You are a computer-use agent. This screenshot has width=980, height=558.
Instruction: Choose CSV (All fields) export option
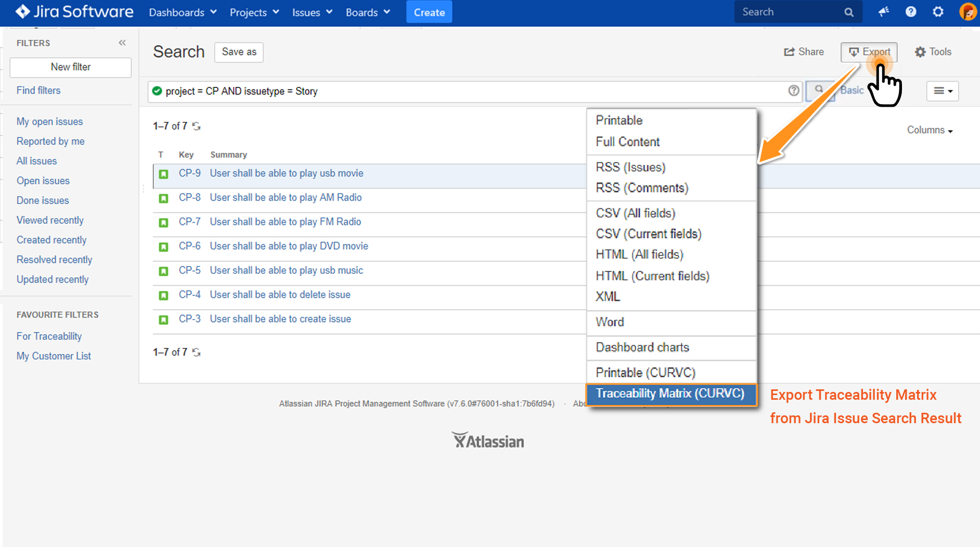(x=635, y=213)
